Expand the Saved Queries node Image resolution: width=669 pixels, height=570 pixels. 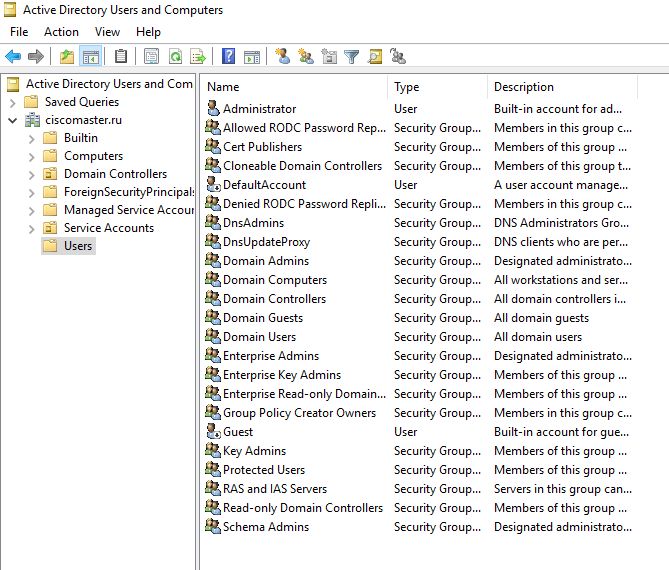click(x=13, y=102)
